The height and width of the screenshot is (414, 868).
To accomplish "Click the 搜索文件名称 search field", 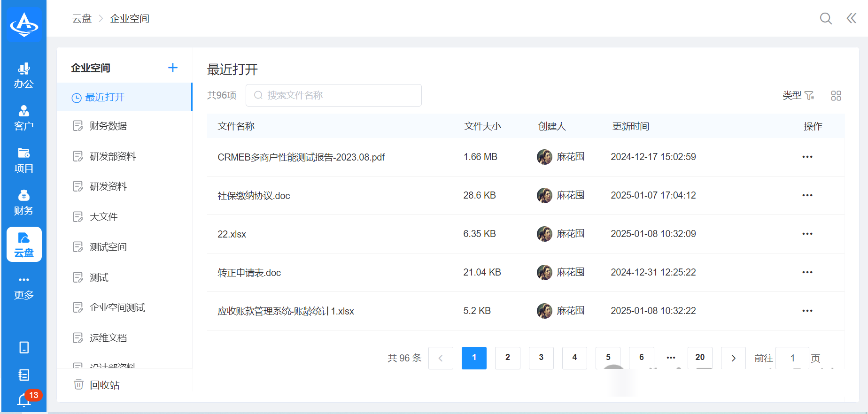I will tap(333, 95).
